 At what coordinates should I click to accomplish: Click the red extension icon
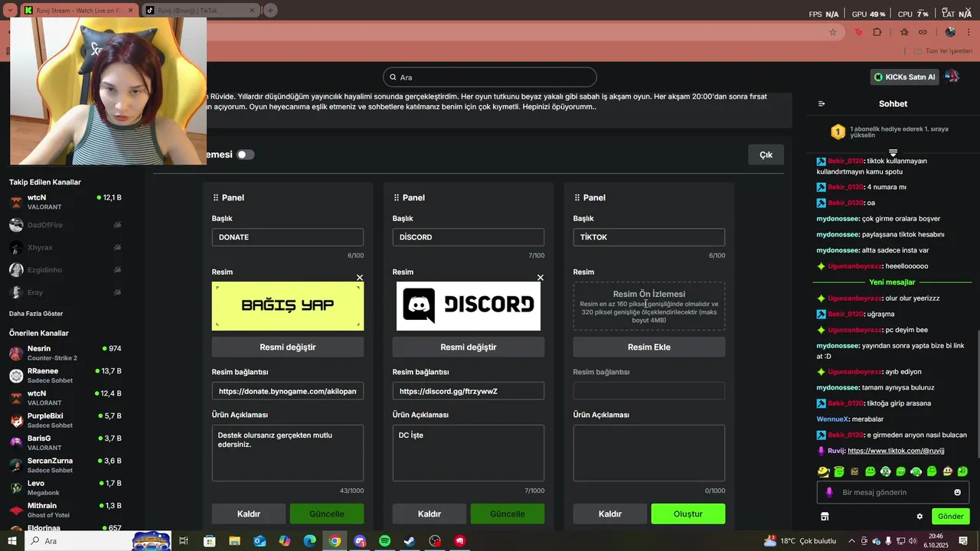tap(858, 32)
